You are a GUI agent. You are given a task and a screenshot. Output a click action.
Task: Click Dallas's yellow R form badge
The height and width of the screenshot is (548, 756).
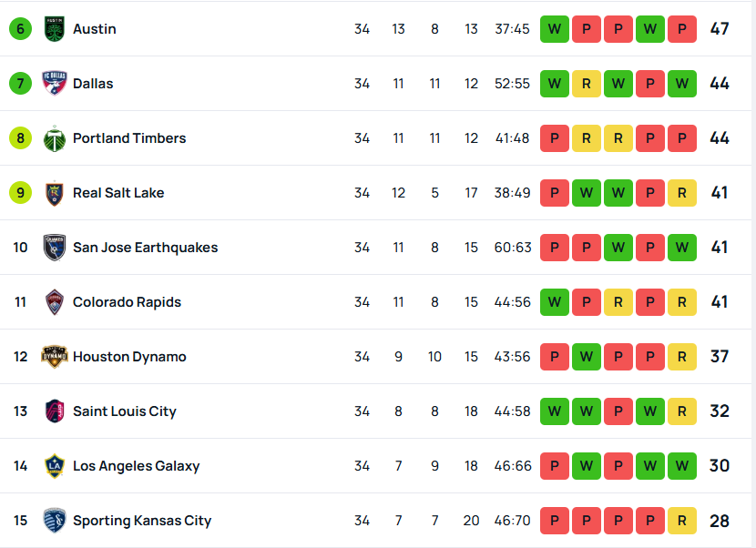click(x=586, y=84)
